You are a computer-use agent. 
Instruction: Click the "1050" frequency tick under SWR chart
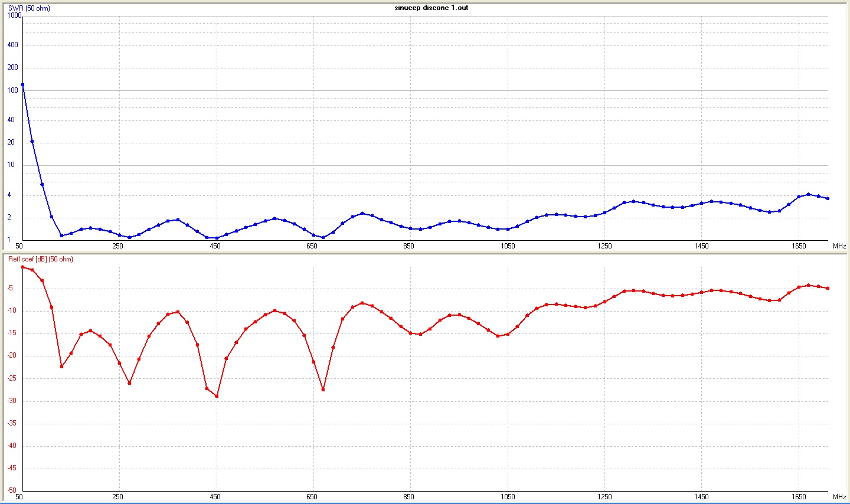507,246
